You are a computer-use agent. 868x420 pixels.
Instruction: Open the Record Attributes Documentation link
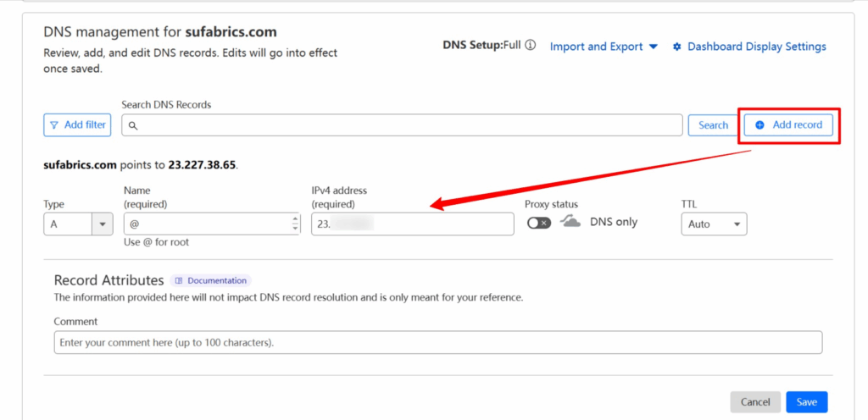click(x=216, y=280)
